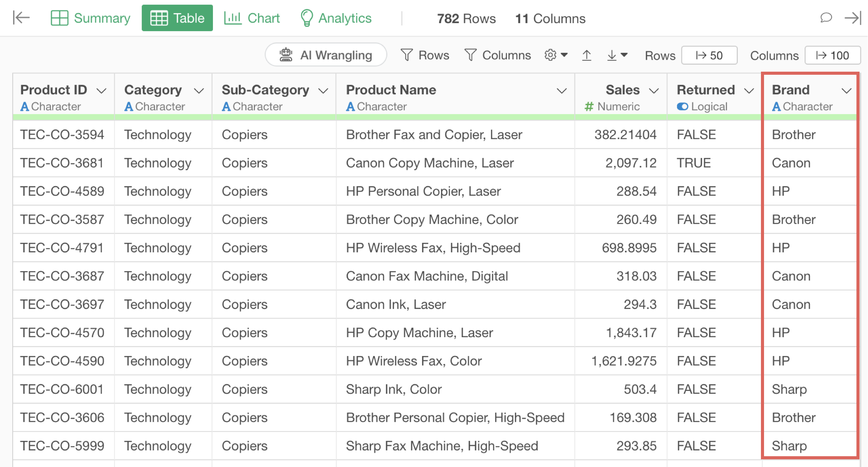Click the 11 Columns count label

coord(550,18)
